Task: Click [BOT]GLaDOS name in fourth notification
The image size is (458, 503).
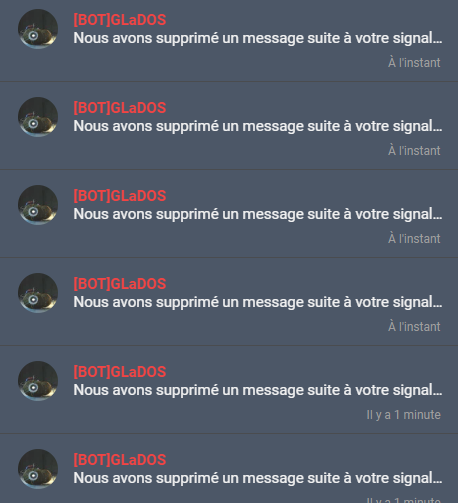Action: (x=120, y=284)
